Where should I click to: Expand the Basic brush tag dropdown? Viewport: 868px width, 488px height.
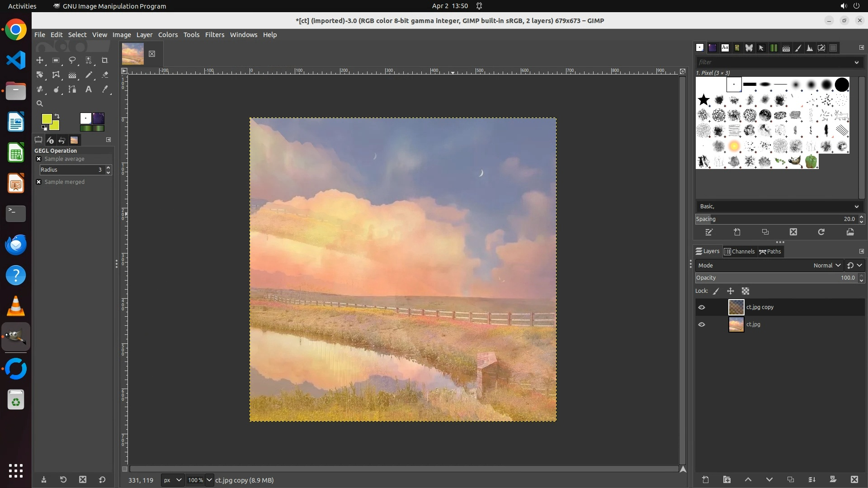[x=856, y=206]
